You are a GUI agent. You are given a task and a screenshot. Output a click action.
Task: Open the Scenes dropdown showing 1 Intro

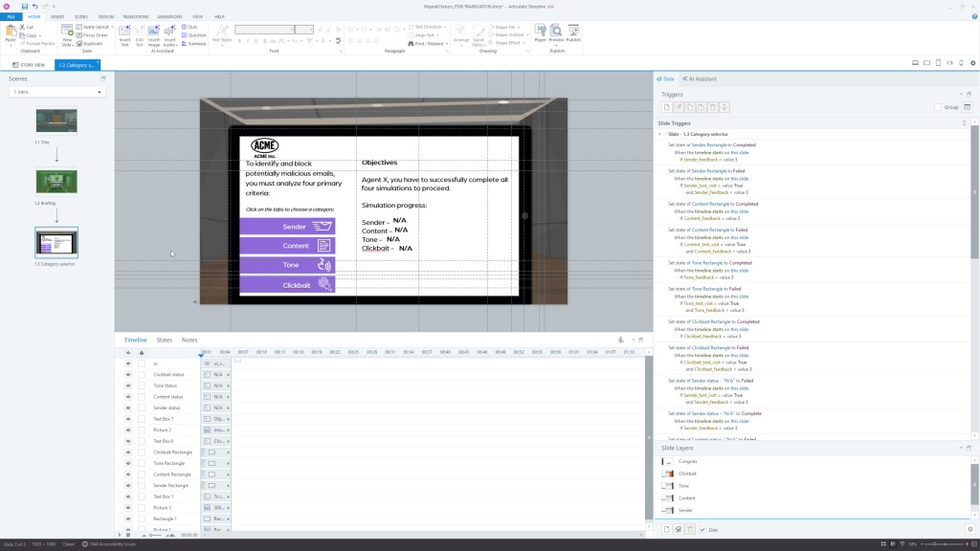point(99,90)
